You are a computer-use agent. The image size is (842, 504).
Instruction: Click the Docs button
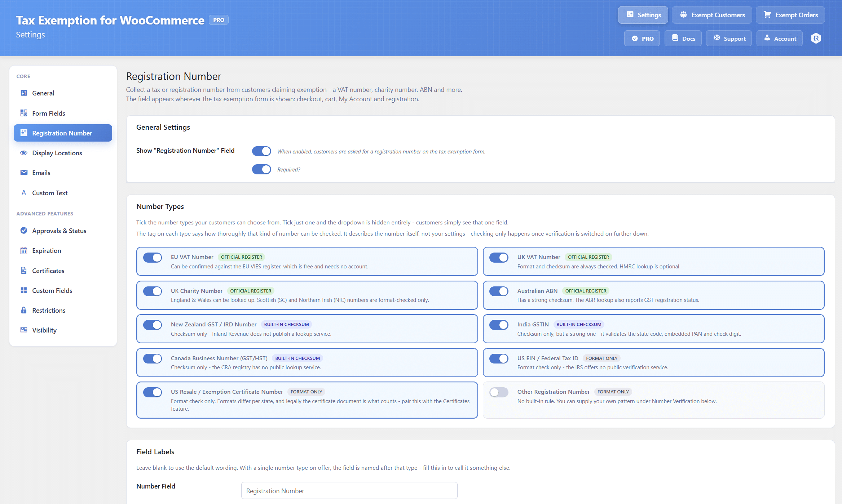click(683, 38)
